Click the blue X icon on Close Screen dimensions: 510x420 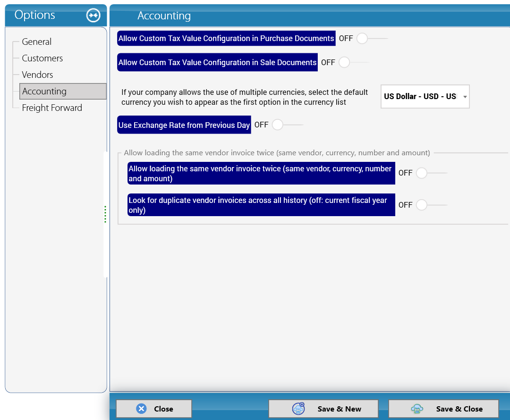(x=142, y=409)
